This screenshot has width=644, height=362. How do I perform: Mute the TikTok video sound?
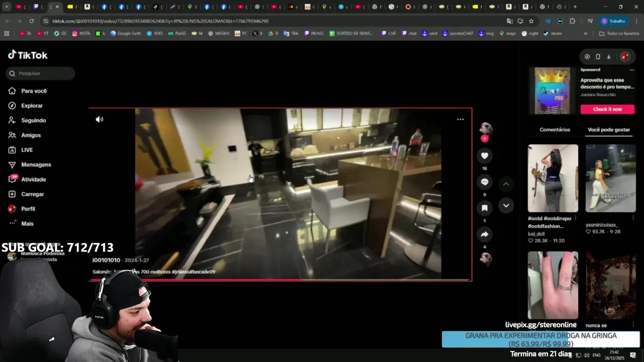click(99, 119)
